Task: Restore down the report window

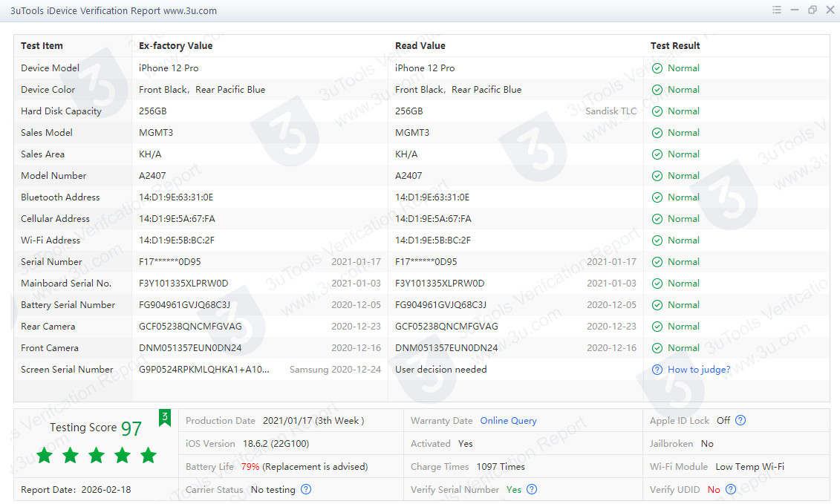Action: [812, 10]
